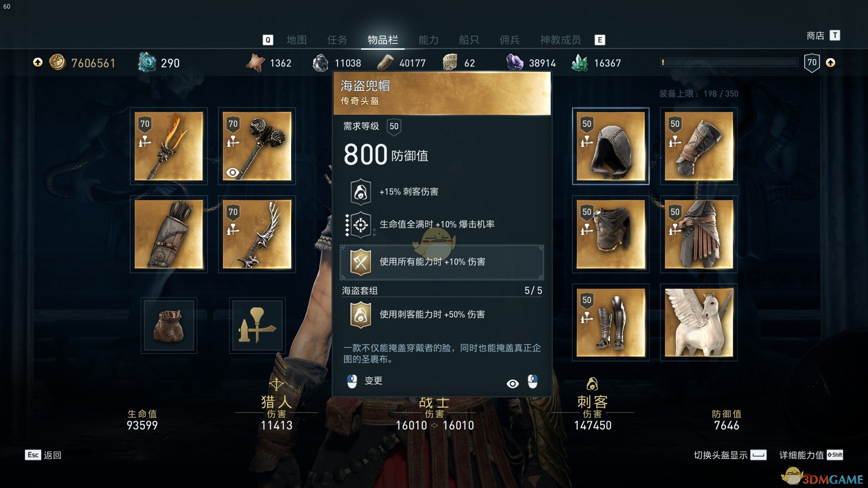Select the level 50 greaves slot

point(611,322)
